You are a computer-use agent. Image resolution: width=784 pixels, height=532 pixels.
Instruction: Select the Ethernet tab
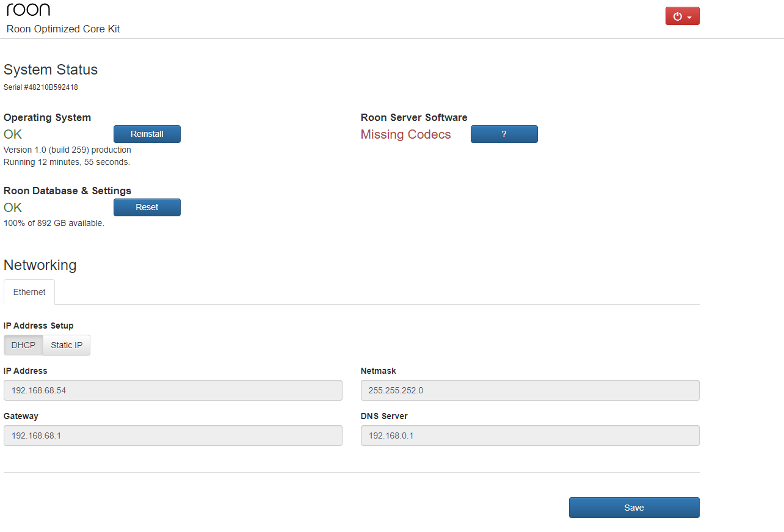pos(29,292)
